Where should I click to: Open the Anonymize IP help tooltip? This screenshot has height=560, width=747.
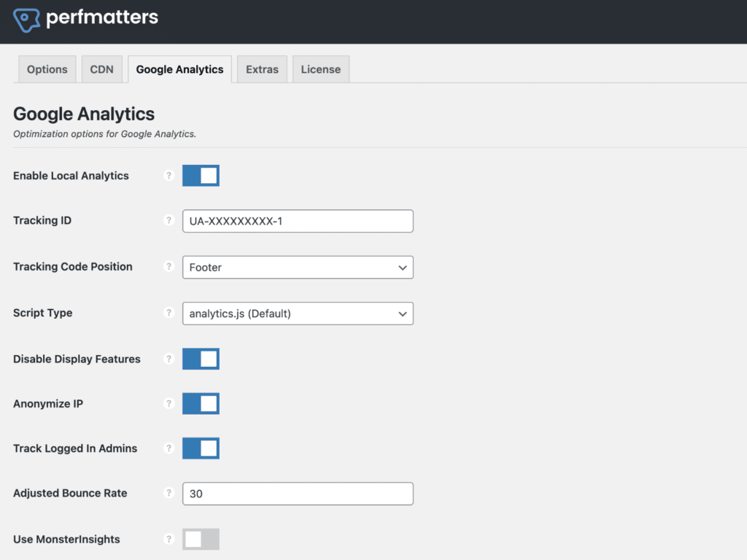point(169,403)
